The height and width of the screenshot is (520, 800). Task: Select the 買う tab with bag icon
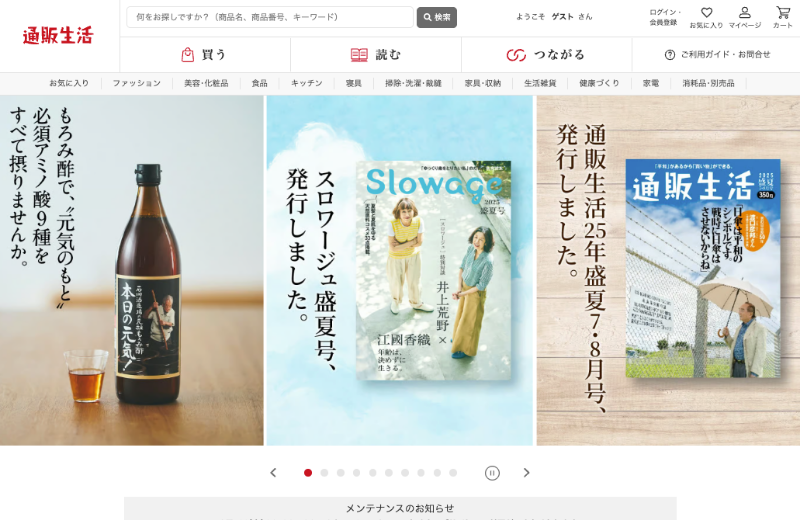[205, 54]
